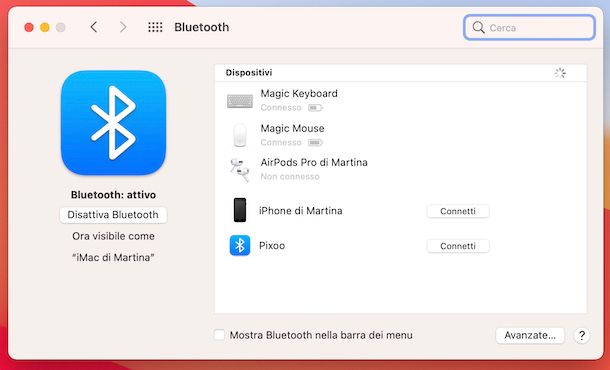This screenshot has height=370, width=610.
Task: Go back with the left chevron
Action: coord(94,27)
